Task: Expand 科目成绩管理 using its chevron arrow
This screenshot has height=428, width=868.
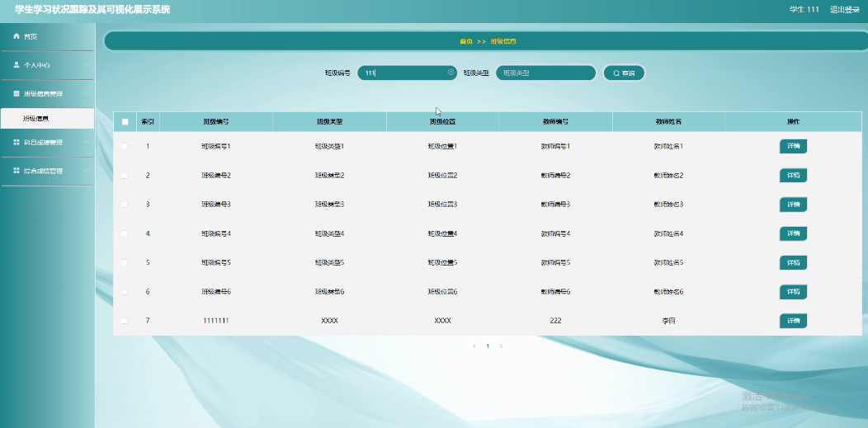Action: (85, 142)
